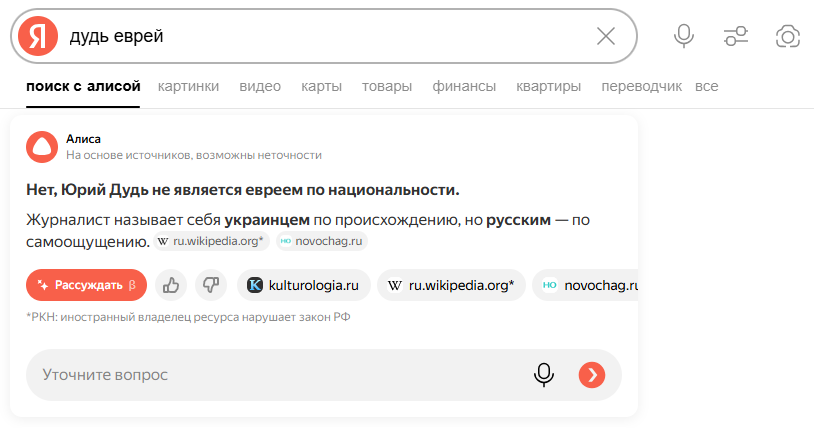Click the microphone in the Уточните вопрос field

coord(544,374)
